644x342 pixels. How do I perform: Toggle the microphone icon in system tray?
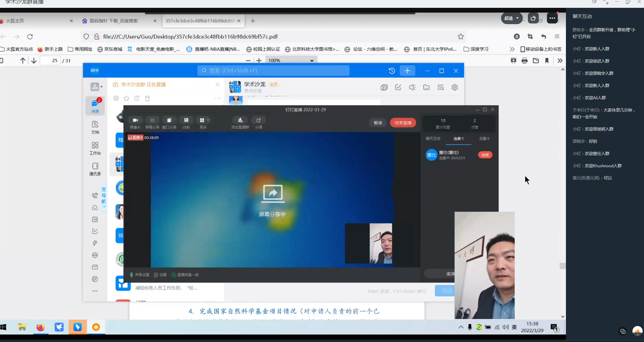(x=470, y=327)
